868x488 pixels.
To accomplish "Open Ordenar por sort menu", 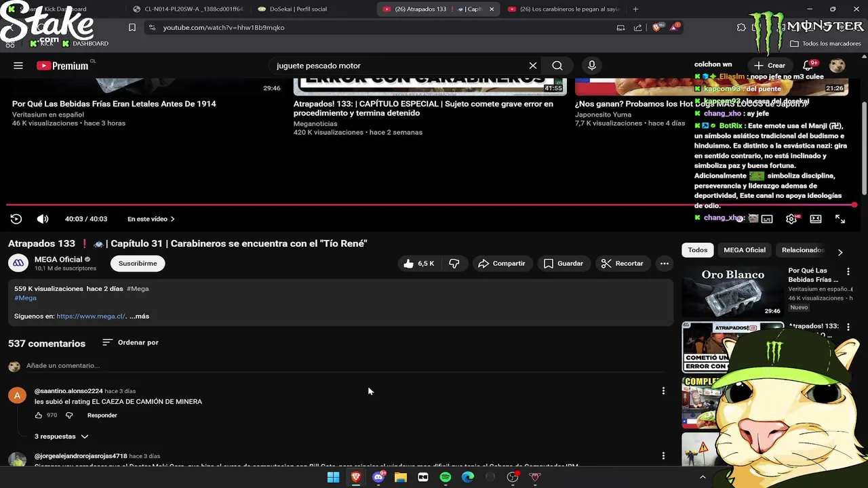I will (x=130, y=343).
